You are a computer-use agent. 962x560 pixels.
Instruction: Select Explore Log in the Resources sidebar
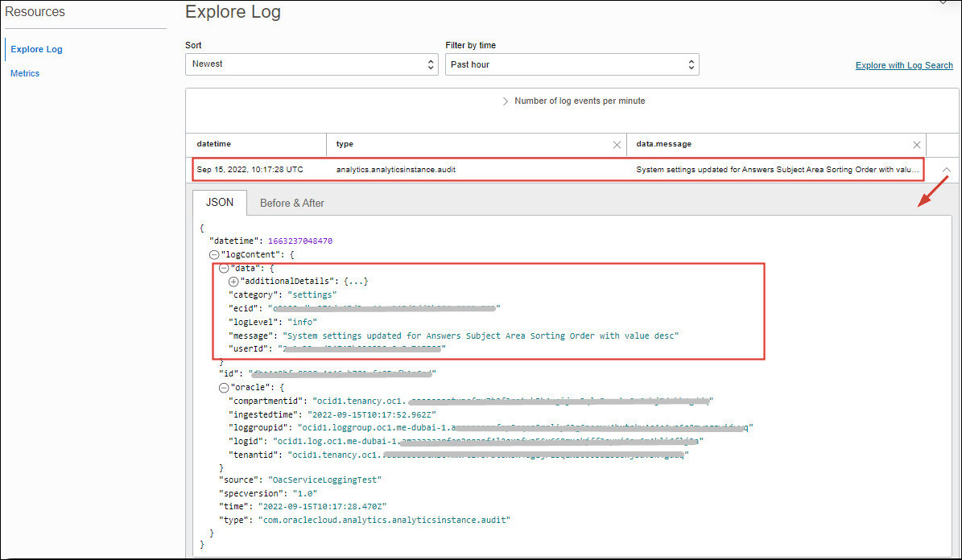pyautogui.click(x=36, y=49)
